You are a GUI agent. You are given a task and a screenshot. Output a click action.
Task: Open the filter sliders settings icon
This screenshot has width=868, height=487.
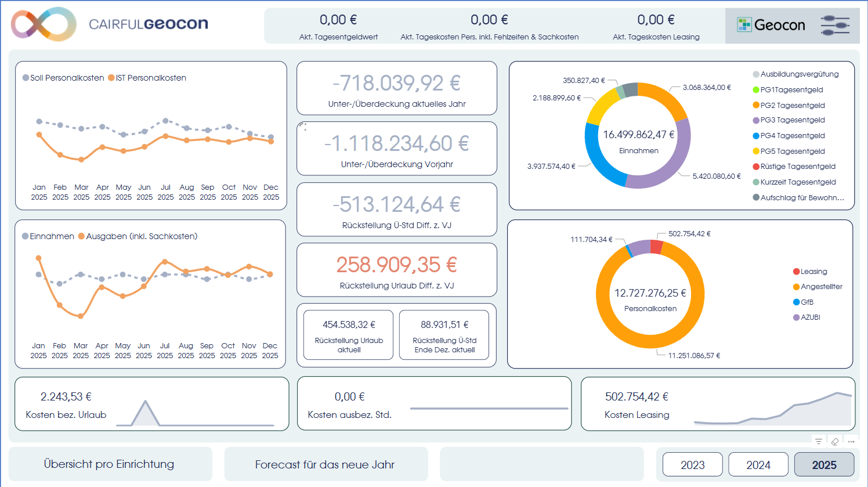(x=835, y=26)
